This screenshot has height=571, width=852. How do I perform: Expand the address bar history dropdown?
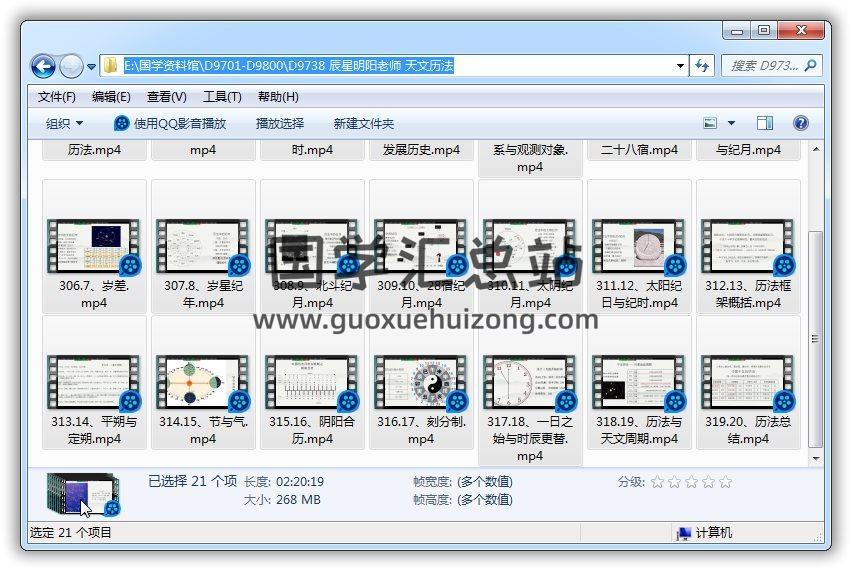coord(680,66)
